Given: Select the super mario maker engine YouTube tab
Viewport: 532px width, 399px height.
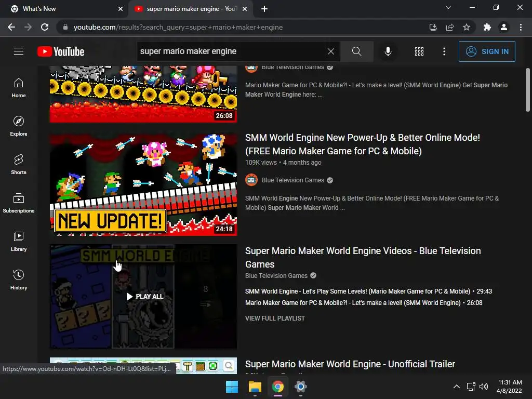Looking at the screenshot, I should (x=190, y=9).
